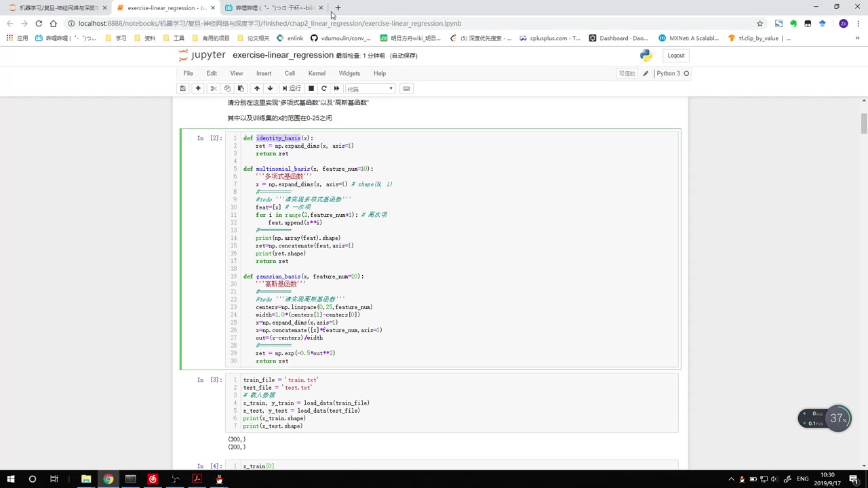Open the Chrome three-dot menu
The image size is (868, 488).
[x=859, y=23]
